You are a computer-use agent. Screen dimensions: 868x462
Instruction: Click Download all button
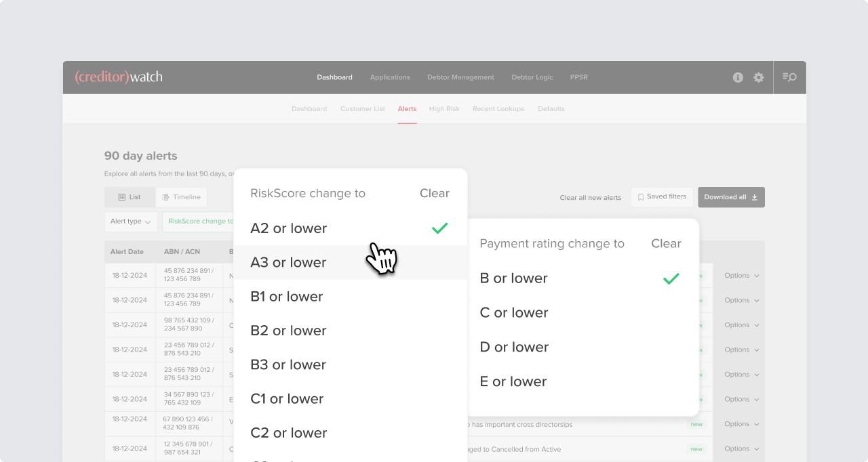click(731, 197)
